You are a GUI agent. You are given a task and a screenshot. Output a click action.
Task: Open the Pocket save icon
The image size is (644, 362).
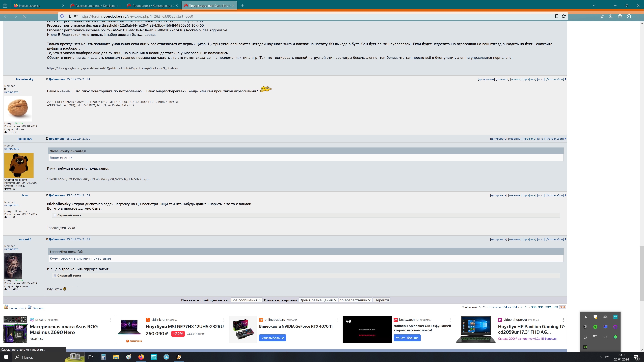(x=602, y=16)
